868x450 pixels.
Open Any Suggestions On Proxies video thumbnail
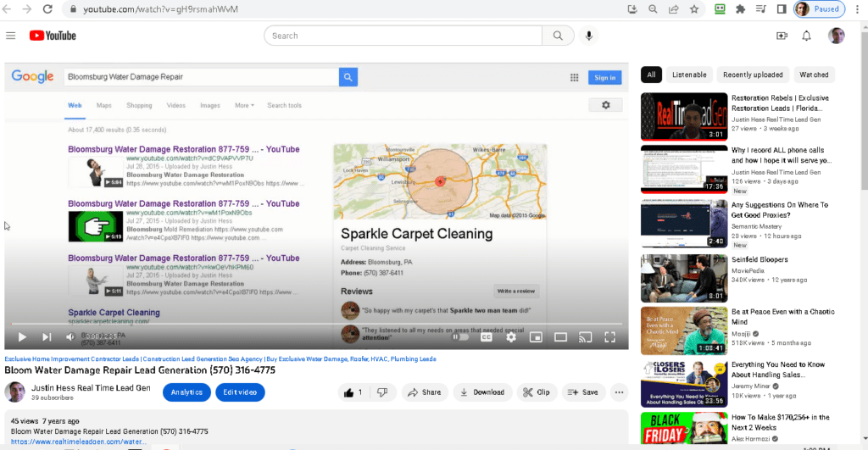684,224
